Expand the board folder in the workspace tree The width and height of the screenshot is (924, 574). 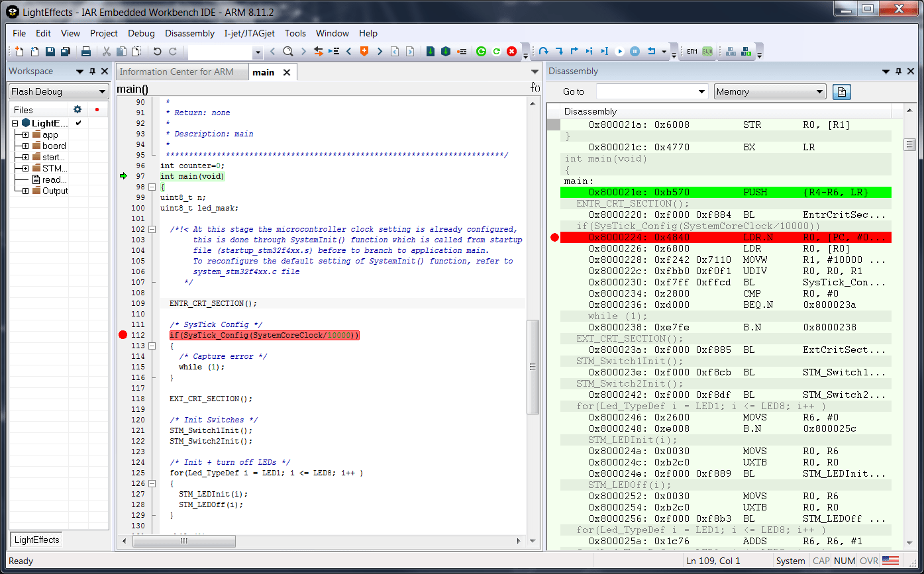[25, 146]
